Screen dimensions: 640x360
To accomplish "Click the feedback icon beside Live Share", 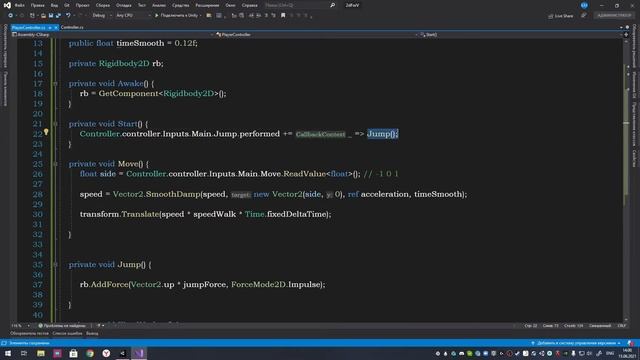I will [x=584, y=16].
